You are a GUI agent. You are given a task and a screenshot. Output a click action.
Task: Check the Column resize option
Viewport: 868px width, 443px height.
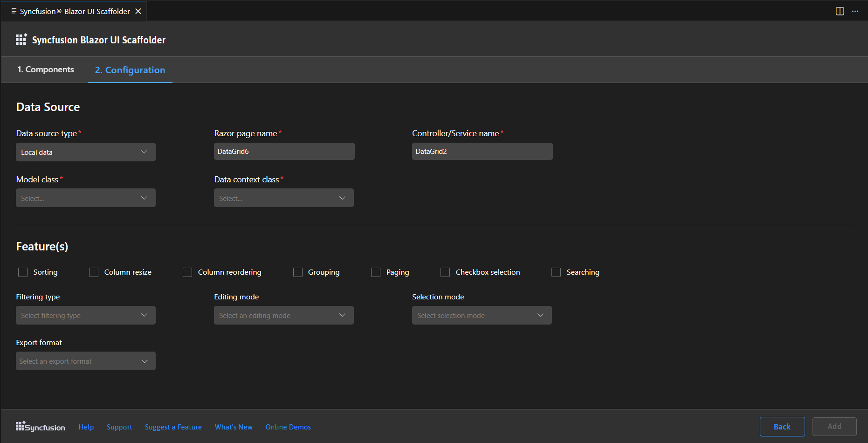click(x=94, y=272)
